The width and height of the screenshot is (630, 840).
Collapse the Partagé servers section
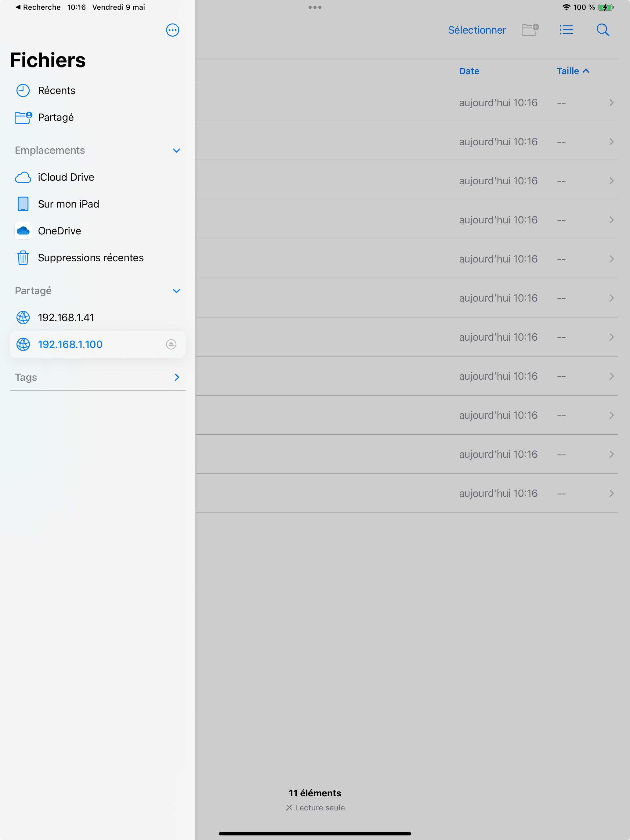pyautogui.click(x=176, y=291)
